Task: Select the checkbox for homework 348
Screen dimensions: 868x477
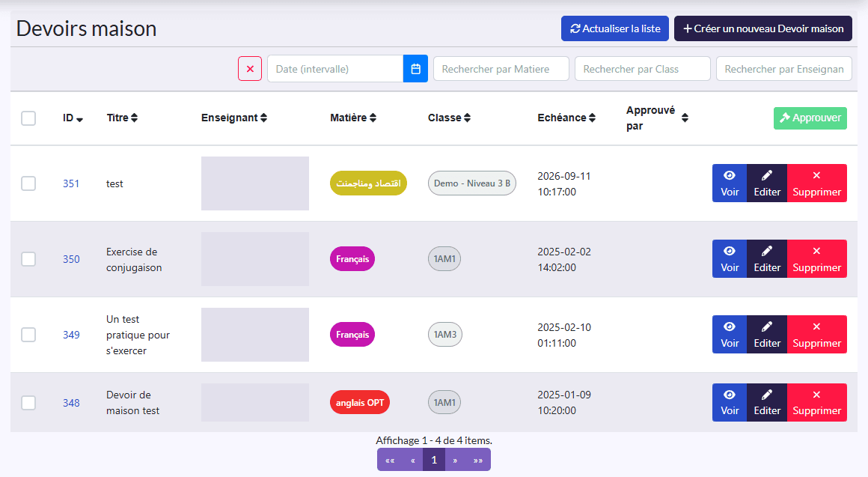Action: point(28,402)
